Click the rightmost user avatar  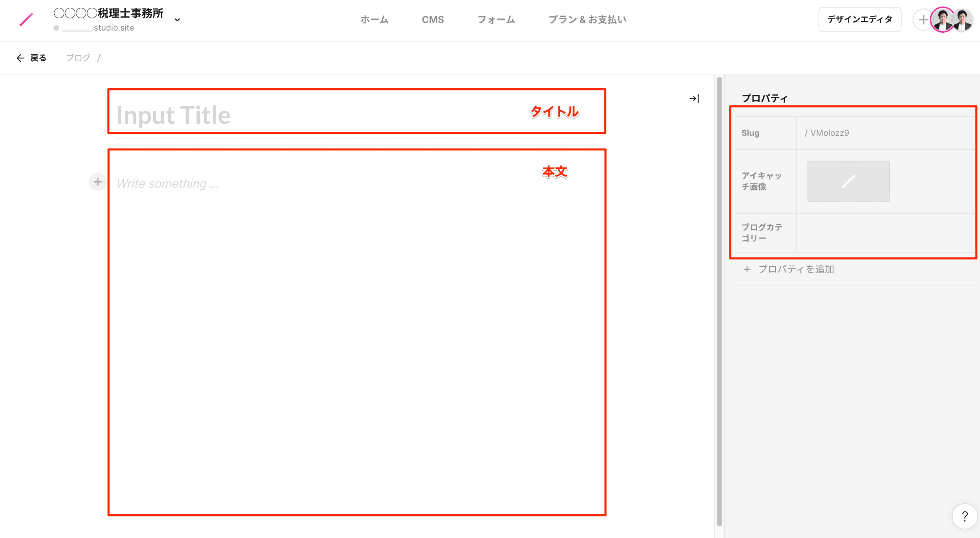[963, 20]
